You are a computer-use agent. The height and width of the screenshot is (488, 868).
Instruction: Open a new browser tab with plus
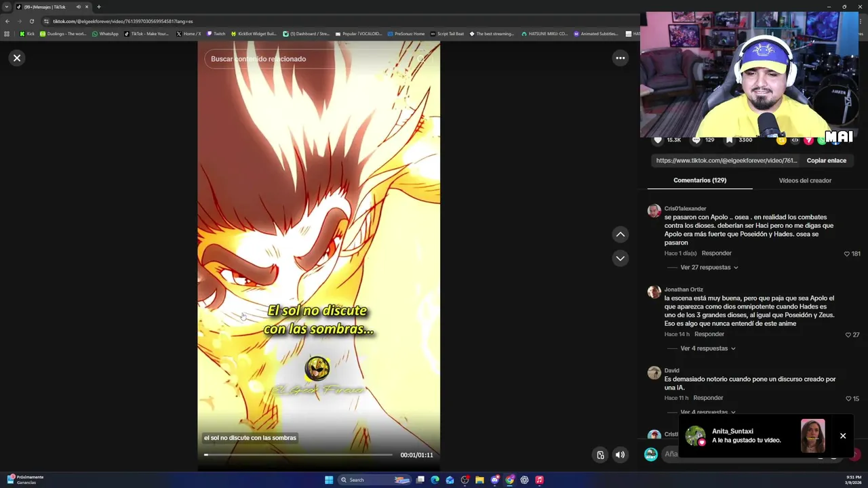point(98,7)
